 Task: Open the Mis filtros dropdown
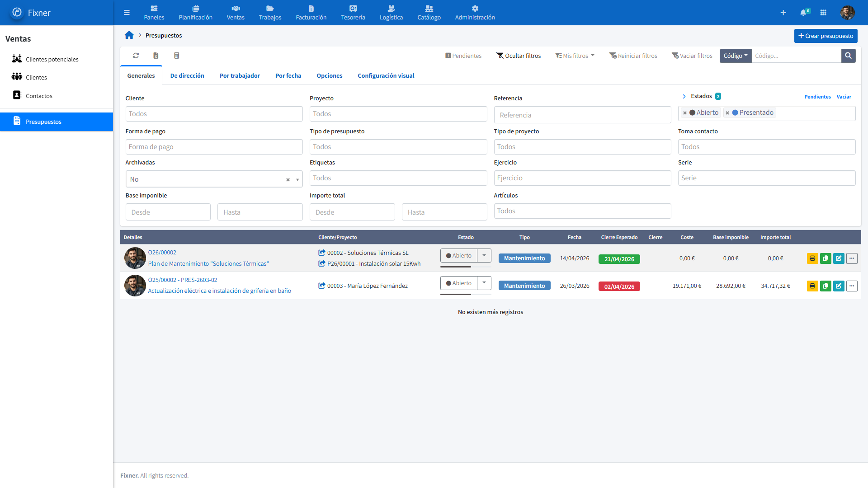[575, 56]
